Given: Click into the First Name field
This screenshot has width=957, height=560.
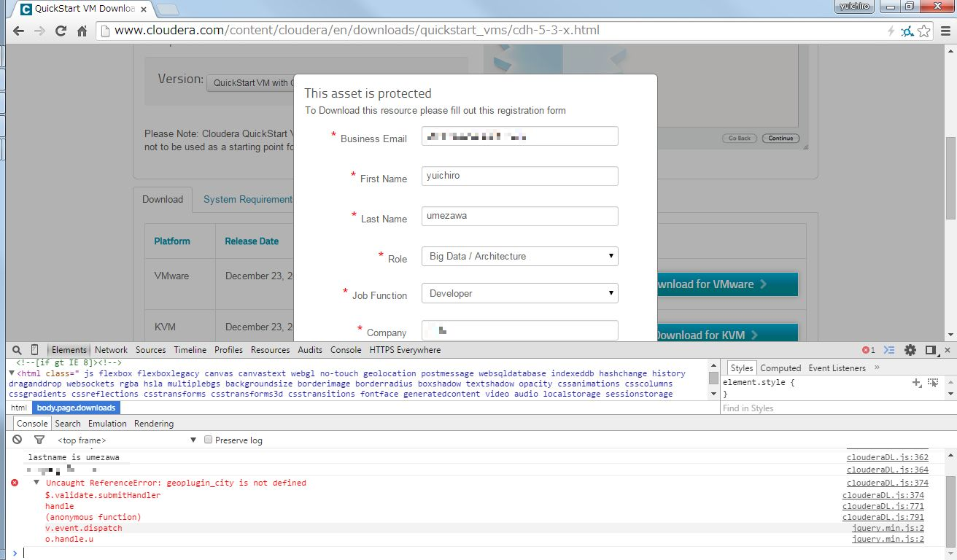Looking at the screenshot, I should [519, 176].
